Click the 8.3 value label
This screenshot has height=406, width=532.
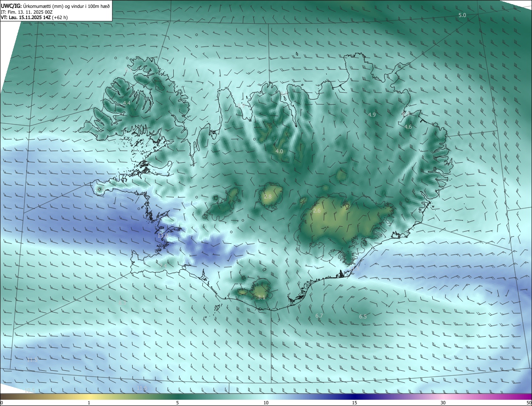pos(122,303)
